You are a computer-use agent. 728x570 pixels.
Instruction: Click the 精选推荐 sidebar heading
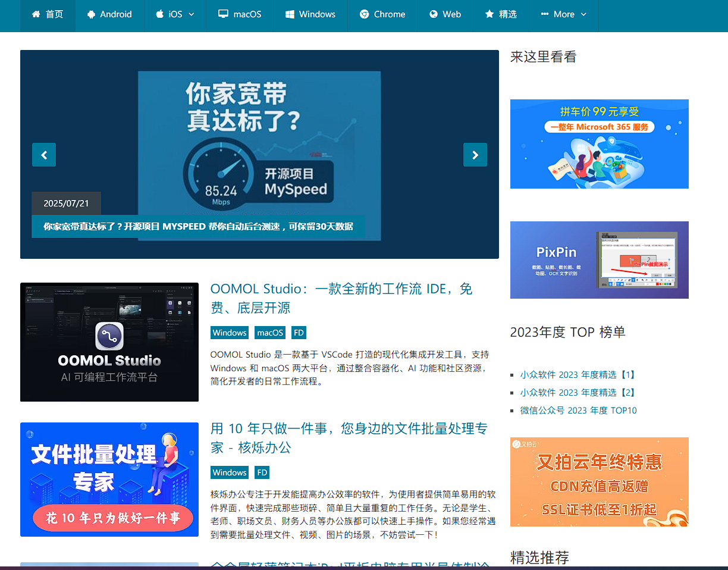[x=540, y=558]
